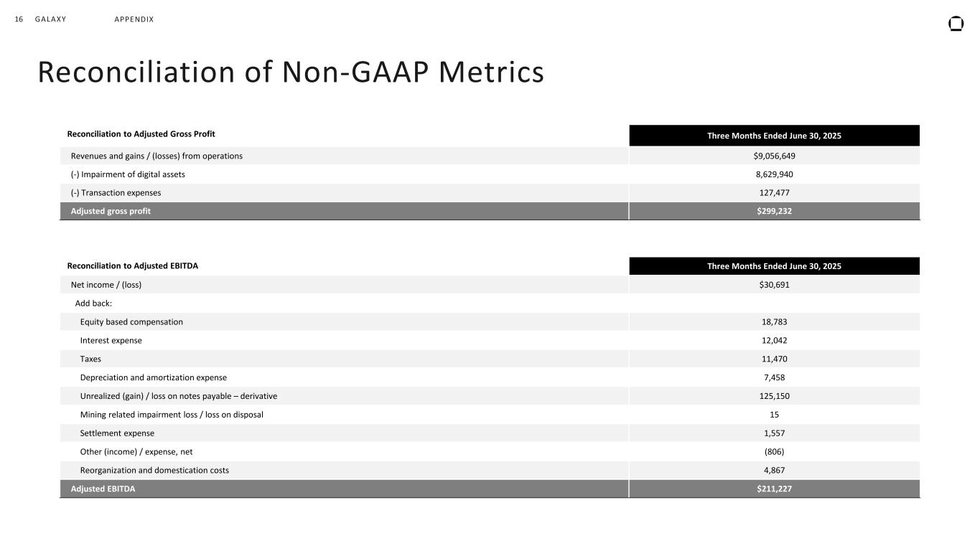Click the Reconciliation to Adjusted EBITDA heading
Viewport: 980px width, 551px height.
click(x=132, y=266)
